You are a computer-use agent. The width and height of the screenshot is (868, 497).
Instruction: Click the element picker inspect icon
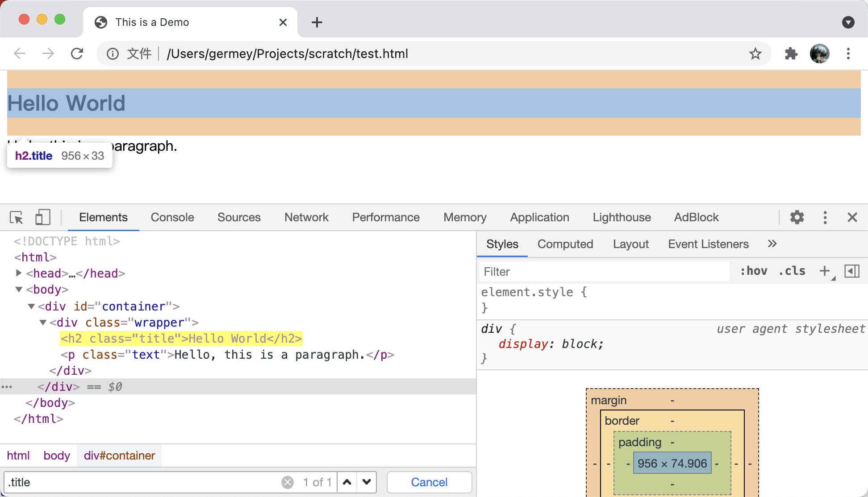point(17,216)
